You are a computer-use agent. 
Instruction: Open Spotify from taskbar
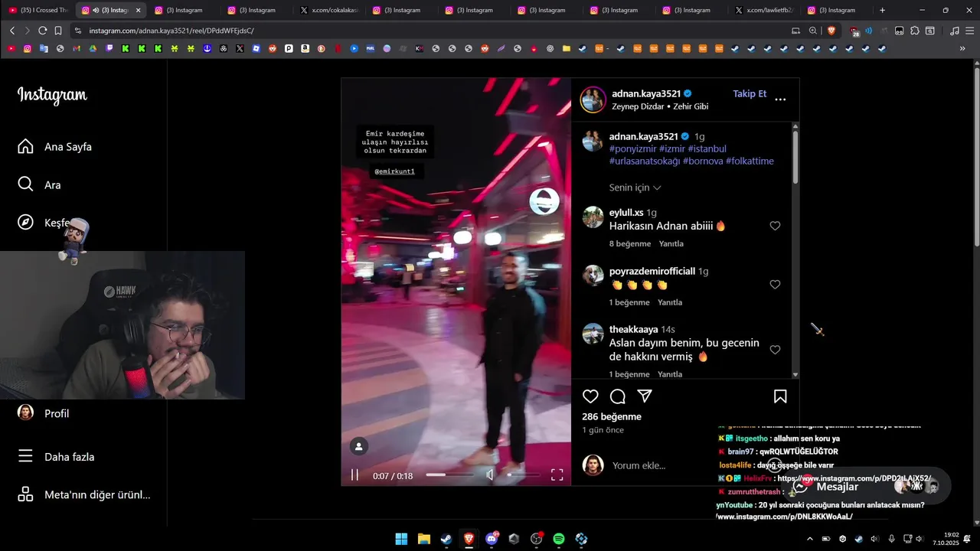click(x=559, y=539)
